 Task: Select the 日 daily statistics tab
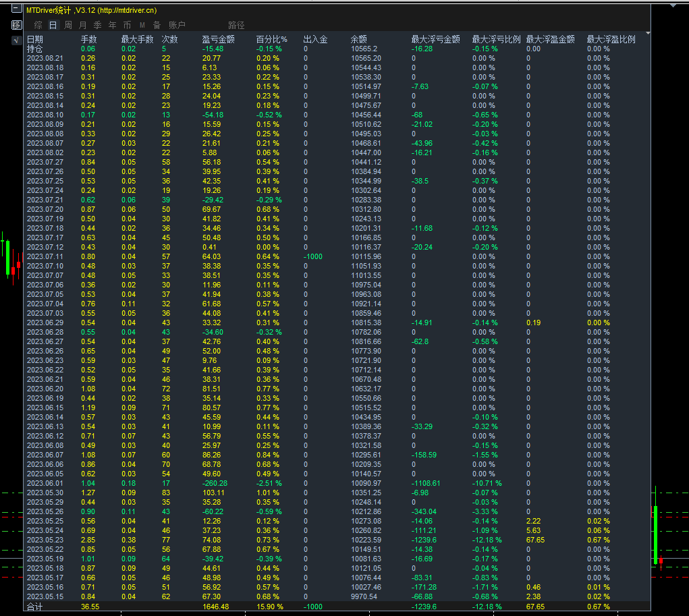(x=53, y=25)
